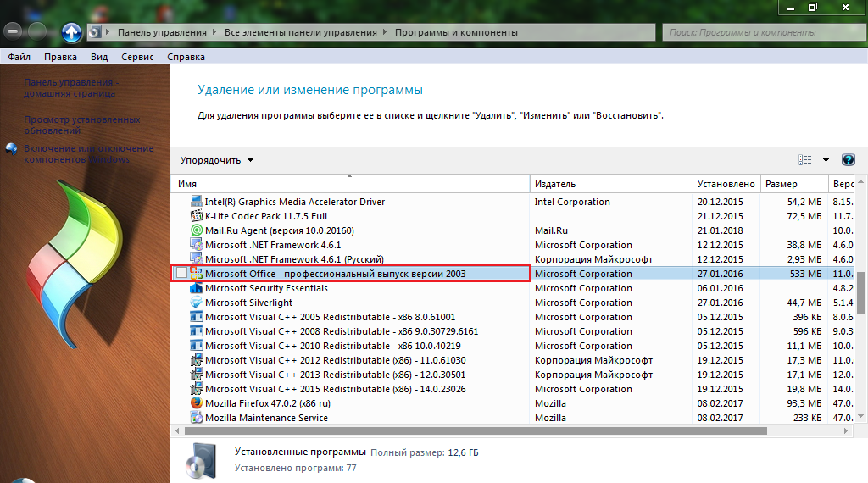Sort by the Имя column header

pyautogui.click(x=350, y=184)
